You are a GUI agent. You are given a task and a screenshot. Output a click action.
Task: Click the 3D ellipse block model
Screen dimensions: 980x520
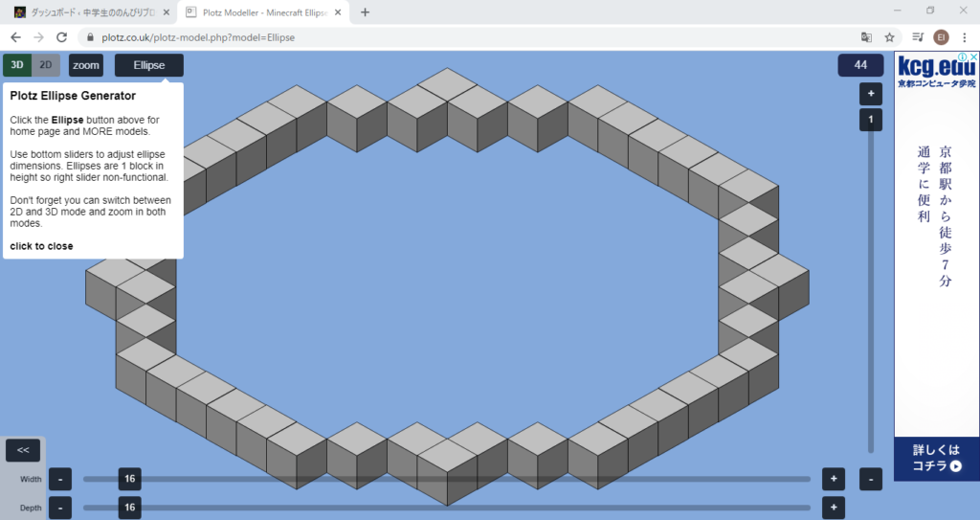click(448, 286)
